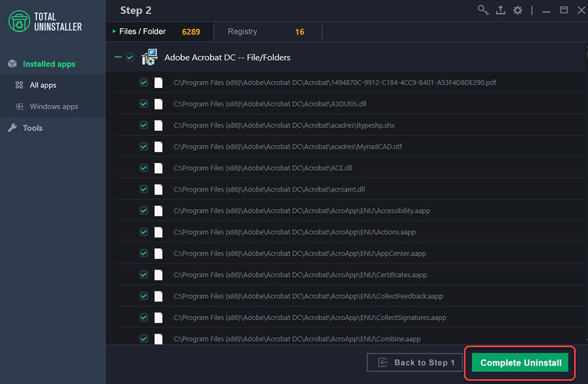Viewport: 588px width, 384px height.
Task: Uncheck the 1494870C...pdf file checkbox
Action: [144, 82]
